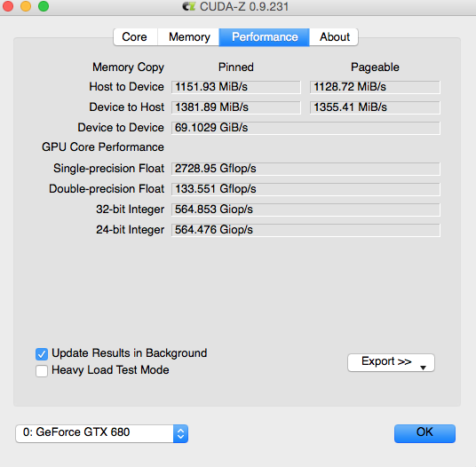Enable Heavy Load Test Mode checkbox
476x467 pixels.
(42, 371)
